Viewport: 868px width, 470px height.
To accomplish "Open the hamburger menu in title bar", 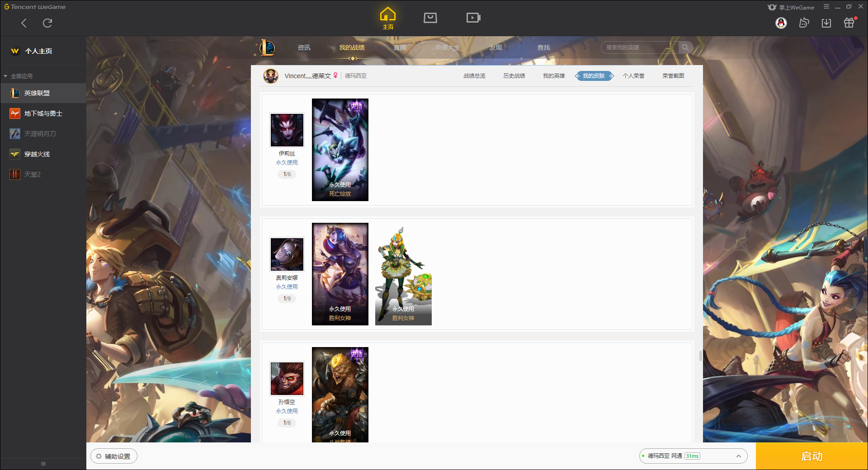I will [826, 7].
